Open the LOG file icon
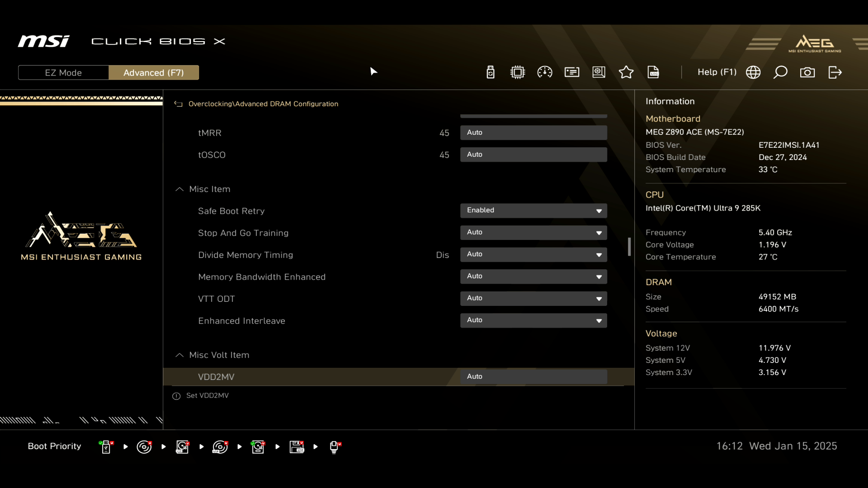 coord(653,72)
